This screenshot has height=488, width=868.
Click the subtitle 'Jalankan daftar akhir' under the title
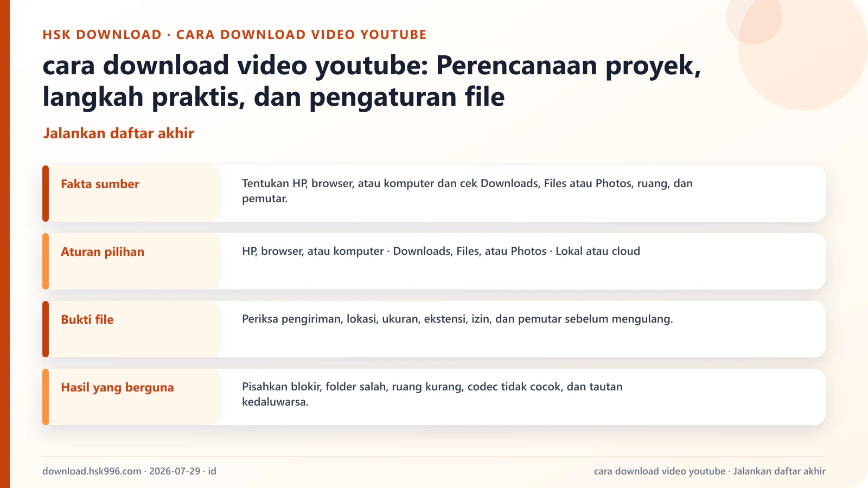point(118,133)
